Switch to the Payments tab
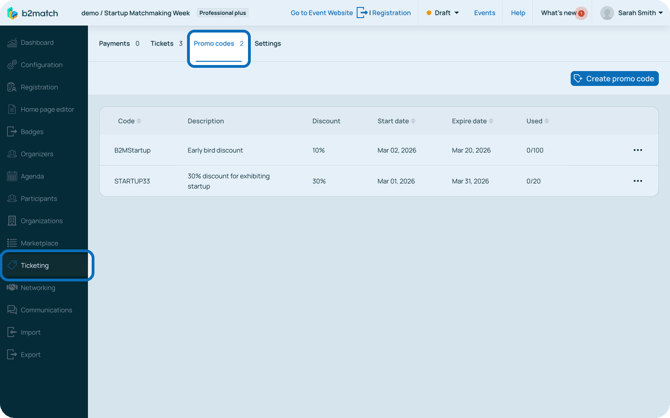 pyautogui.click(x=118, y=44)
